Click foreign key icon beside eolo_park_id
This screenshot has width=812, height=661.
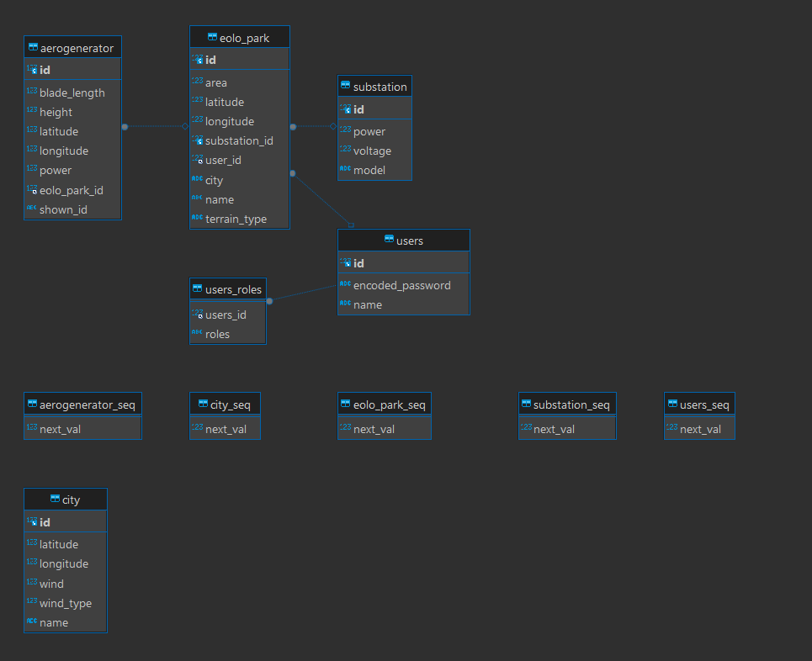pos(32,189)
